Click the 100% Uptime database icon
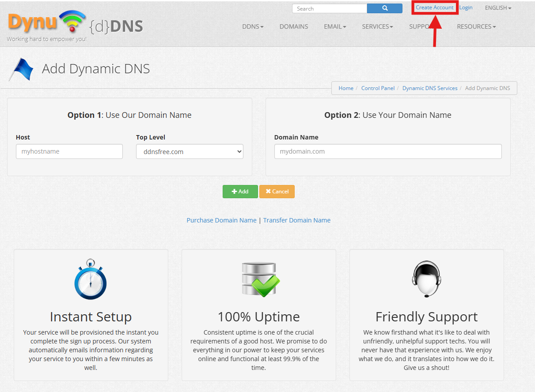The height and width of the screenshot is (392, 535). 260,280
